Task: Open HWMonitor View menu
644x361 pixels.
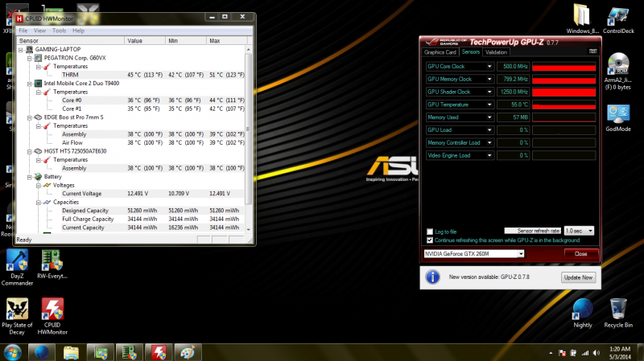Action: tap(39, 31)
